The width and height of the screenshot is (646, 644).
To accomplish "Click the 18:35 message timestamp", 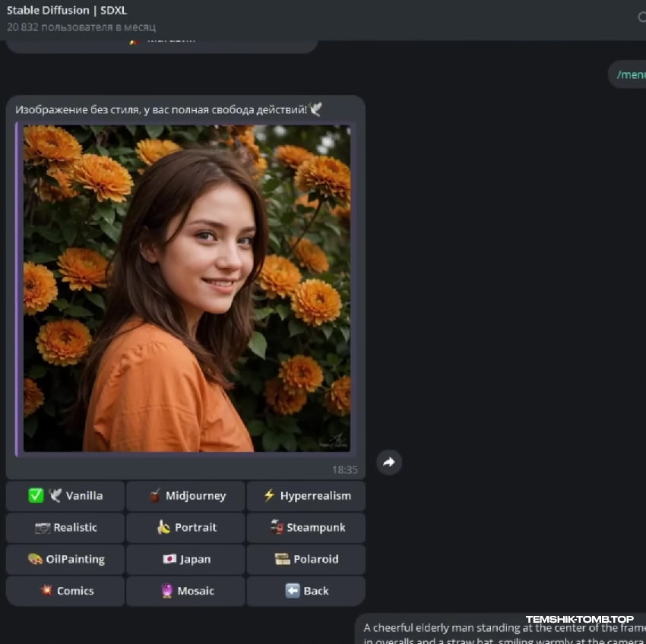I will [x=344, y=470].
